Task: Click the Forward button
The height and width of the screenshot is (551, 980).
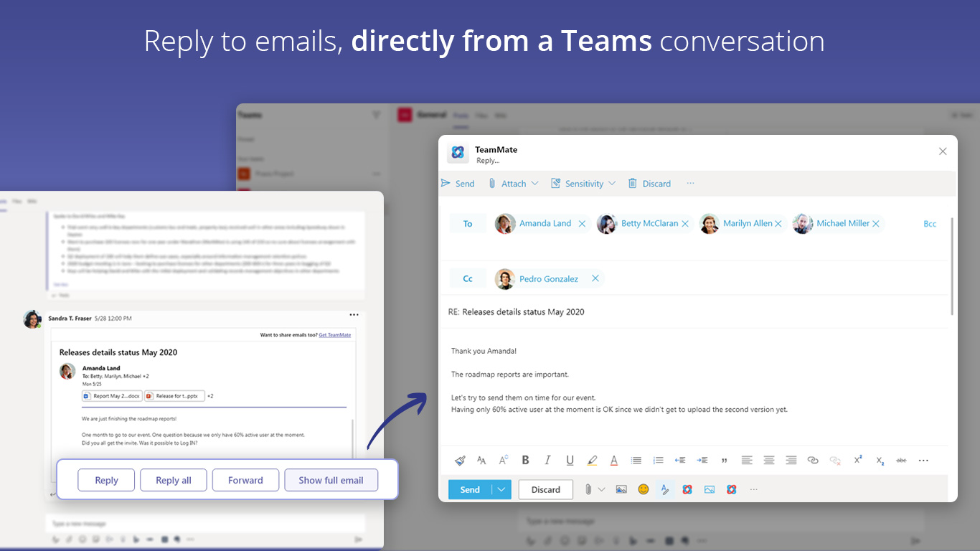Action: (x=245, y=480)
